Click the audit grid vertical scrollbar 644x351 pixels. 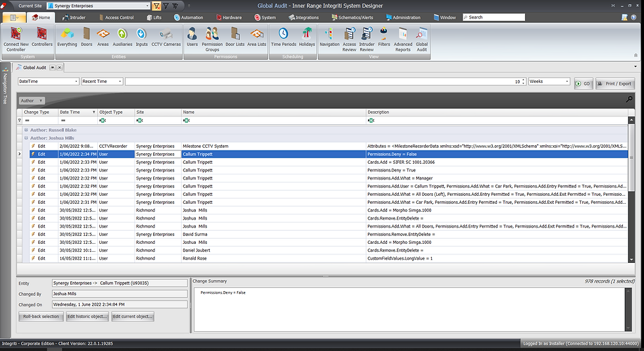[x=632, y=189]
